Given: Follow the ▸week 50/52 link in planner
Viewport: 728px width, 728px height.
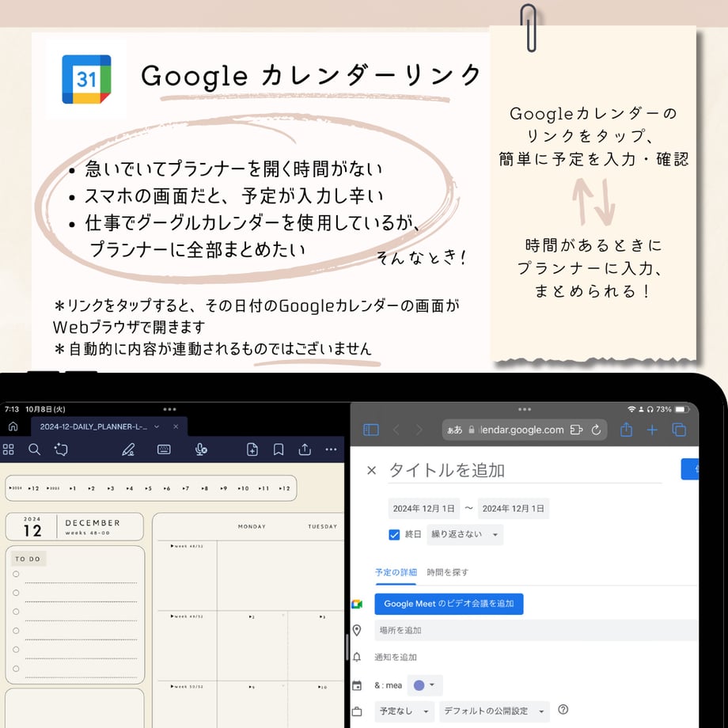Looking at the screenshot, I should point(187,686).
